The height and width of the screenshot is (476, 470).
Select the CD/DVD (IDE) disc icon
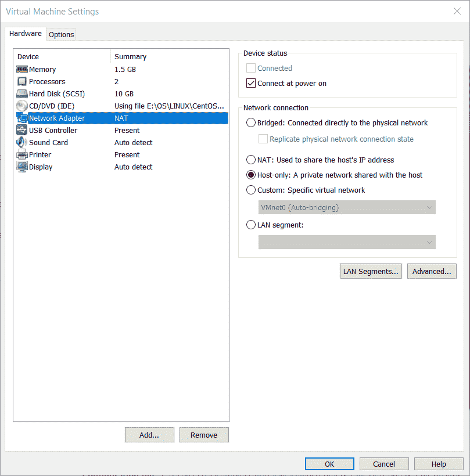(22, 106)
